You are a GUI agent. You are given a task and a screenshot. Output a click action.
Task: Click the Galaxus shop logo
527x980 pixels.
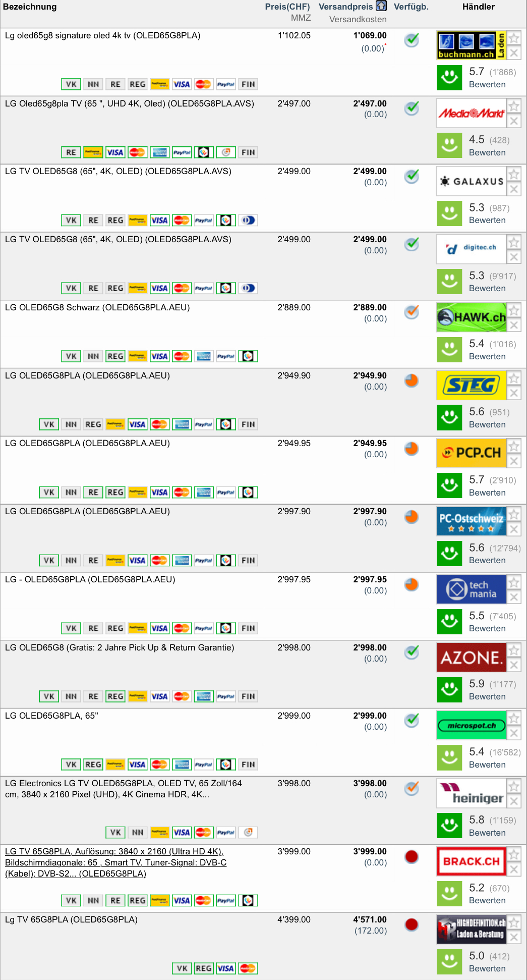471,181
